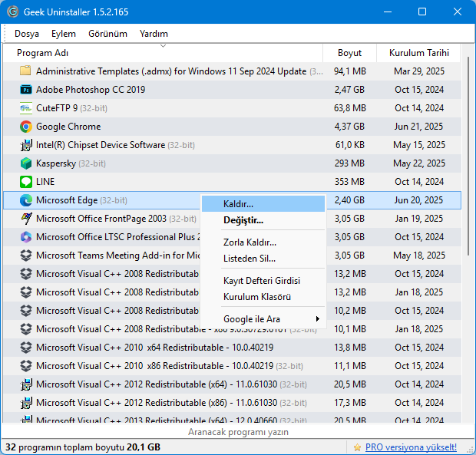Minimize the Geek Uninstaller window
The width and height of the screenshot is (476, 455).
(x=388, y=12)
